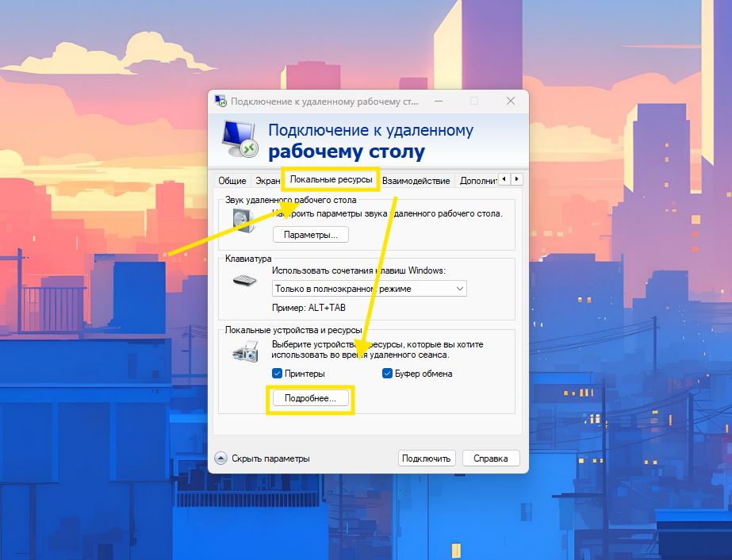Click the printer and camera devices icon
The height and width of the screenshot is (560, 732).
click(x=246, y=351)
